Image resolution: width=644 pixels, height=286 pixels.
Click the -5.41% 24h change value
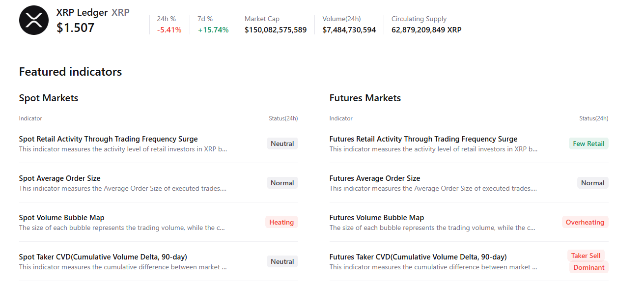pos(169,30)
